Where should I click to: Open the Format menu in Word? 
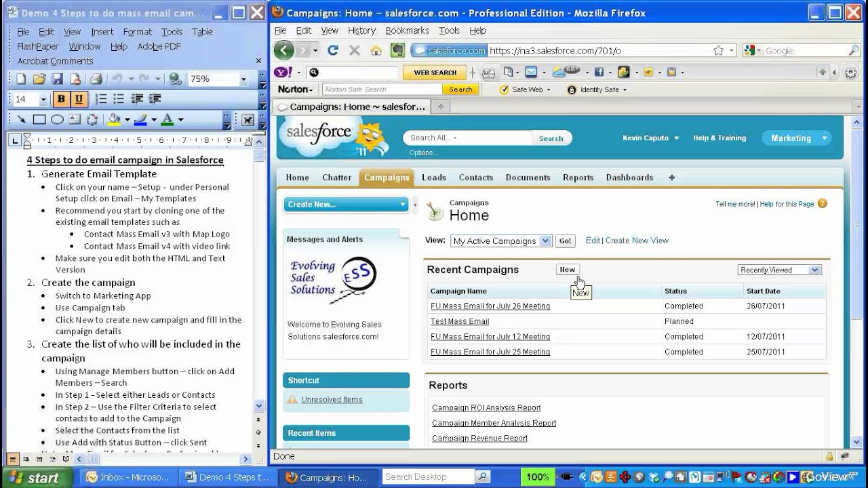pos(138,32)
